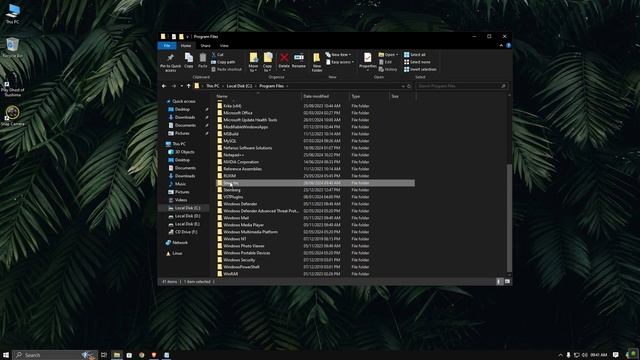The height and width of the screenshot is (360, 640).
Task: Click the Search Program Files field
Action: (462, 86)
